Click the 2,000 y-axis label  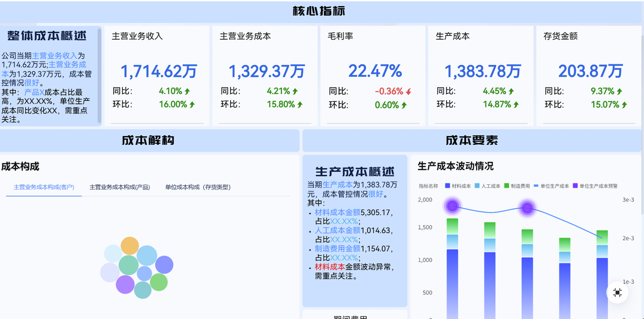(425, 199)
